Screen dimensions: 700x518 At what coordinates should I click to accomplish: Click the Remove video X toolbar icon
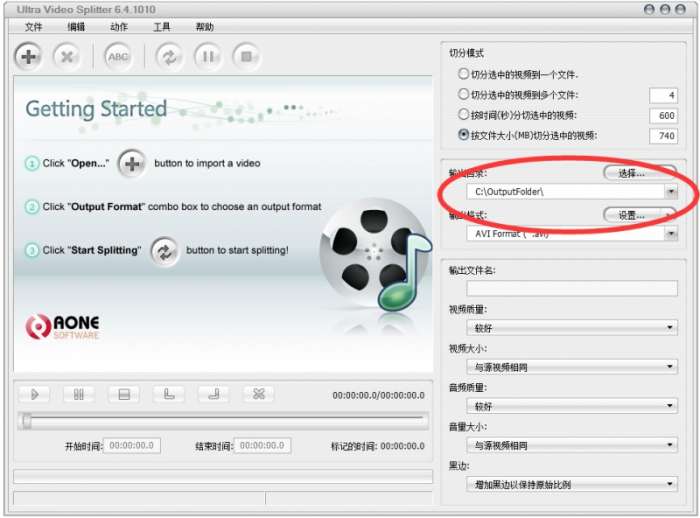click(x=67, y=57)
